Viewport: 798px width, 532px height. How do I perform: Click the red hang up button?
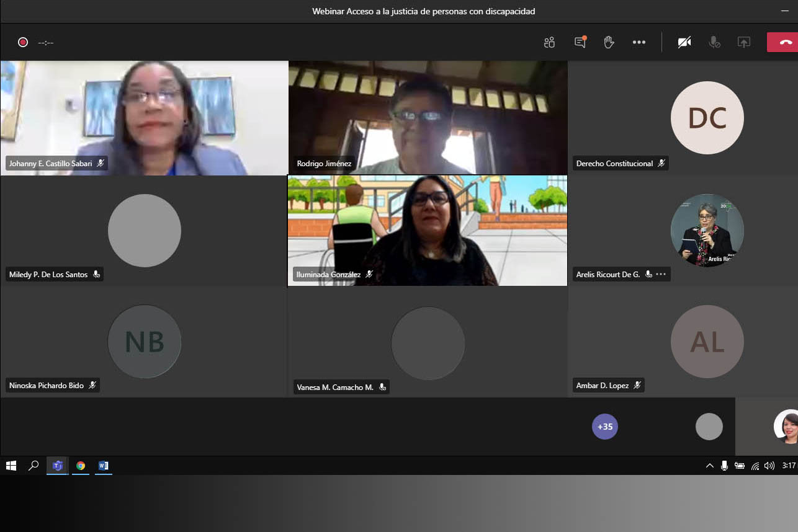click(x=784, y=42)
